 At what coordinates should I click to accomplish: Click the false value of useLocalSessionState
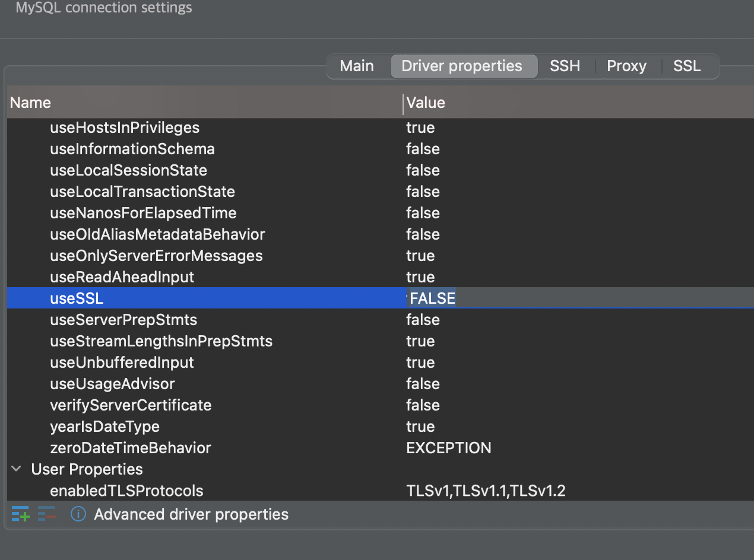click(x=423, y=170)
